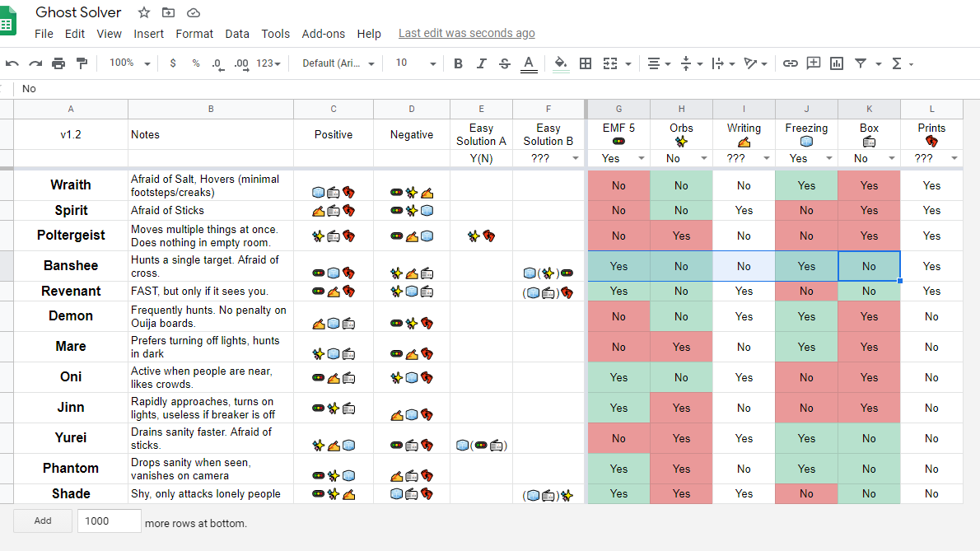
Task: Select the Poltergeist name cell
Action: click(x=71, y=236)
